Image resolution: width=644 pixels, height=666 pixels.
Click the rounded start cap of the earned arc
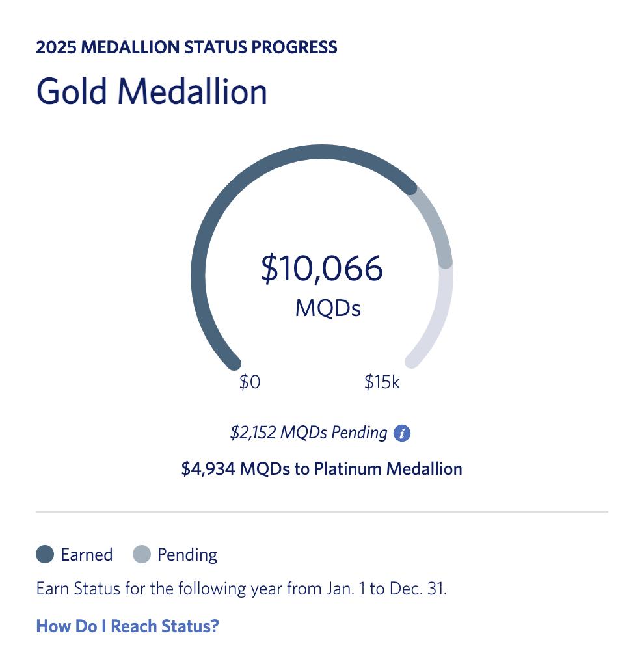tap(232, 362)
